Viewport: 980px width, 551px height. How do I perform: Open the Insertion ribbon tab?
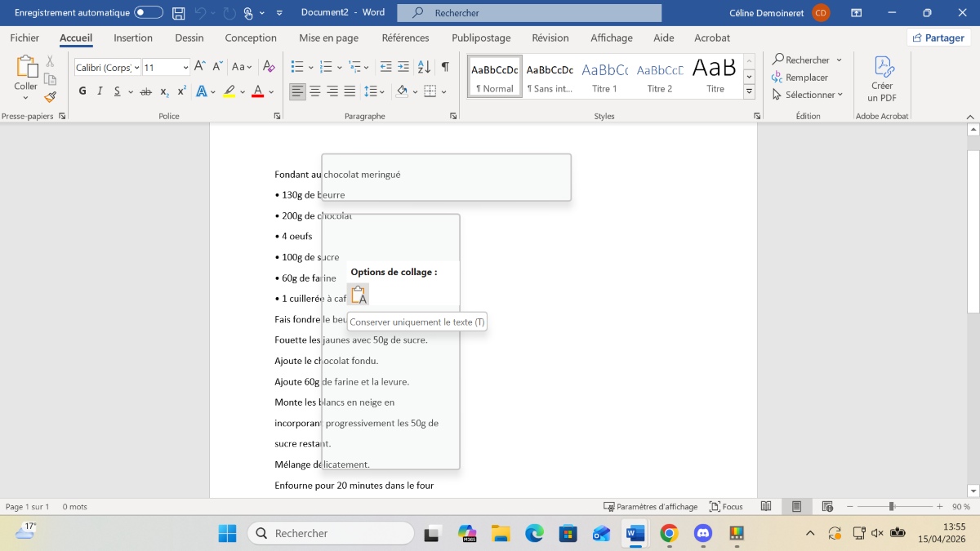tap(133, 38)
